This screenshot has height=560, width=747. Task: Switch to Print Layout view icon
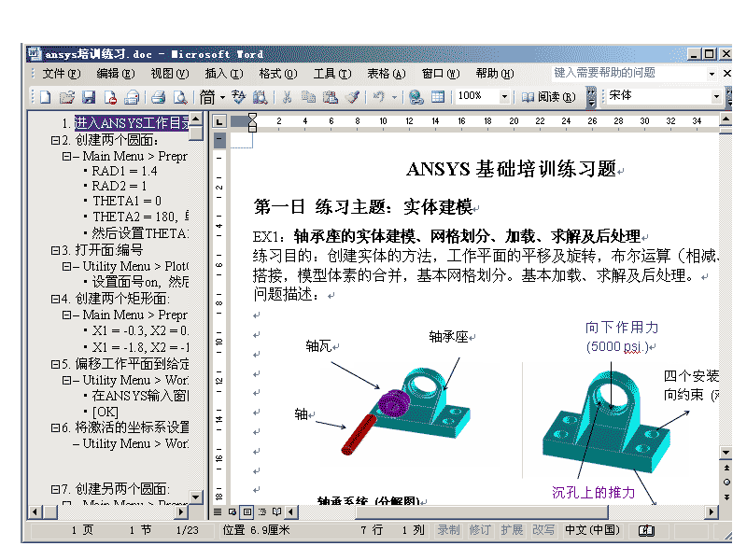click(x=247, y=511)
